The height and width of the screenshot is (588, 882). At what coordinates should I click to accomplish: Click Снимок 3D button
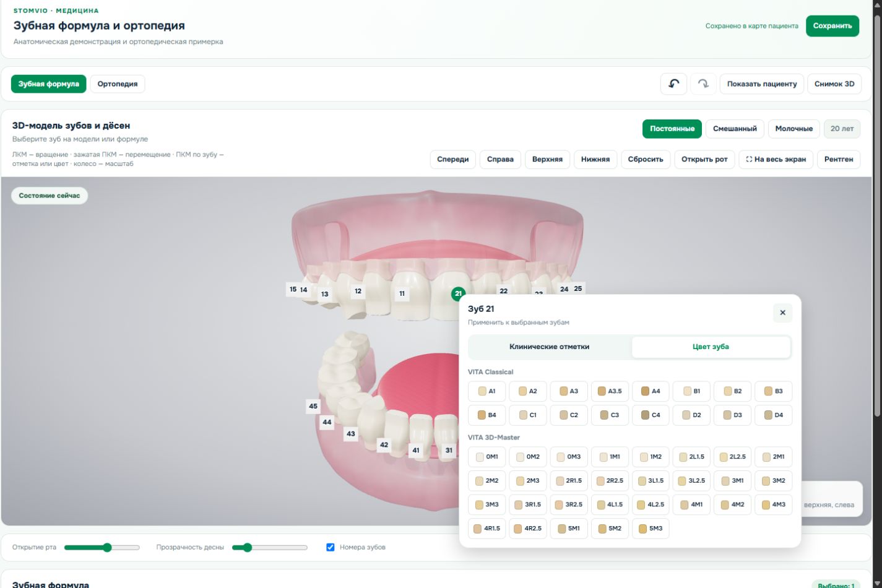tap(834, 84)
